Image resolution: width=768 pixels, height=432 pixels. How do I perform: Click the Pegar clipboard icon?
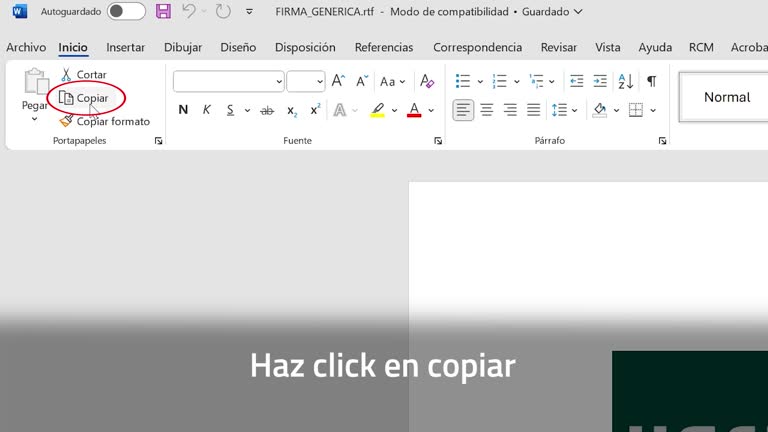[36, 81]
